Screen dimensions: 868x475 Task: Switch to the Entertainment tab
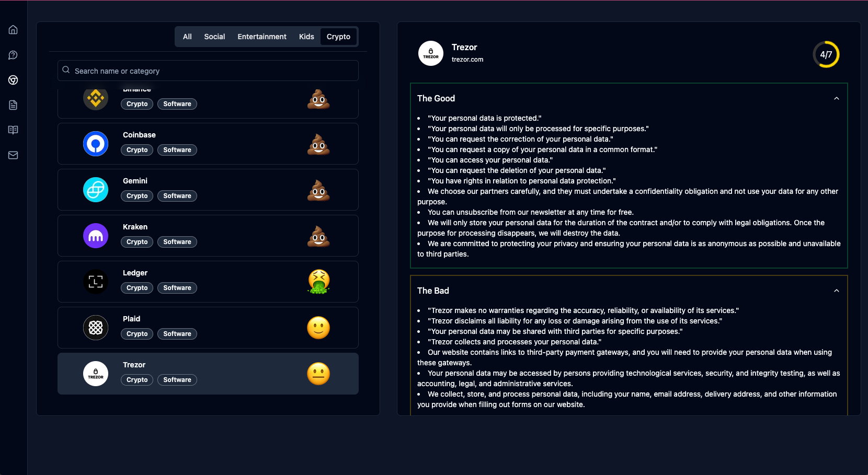tap(262, 37)
